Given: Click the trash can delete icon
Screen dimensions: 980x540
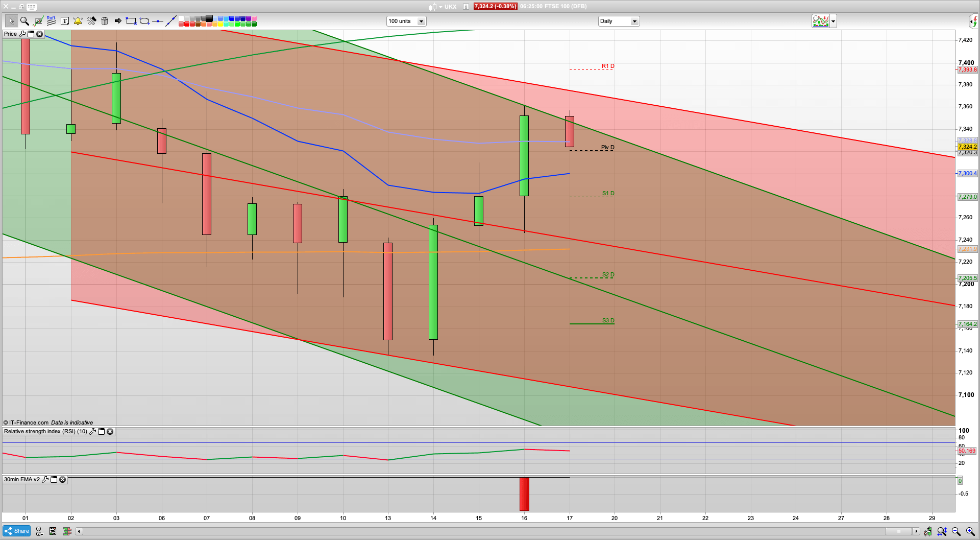Looking at the screenshot, I should 105,21.
